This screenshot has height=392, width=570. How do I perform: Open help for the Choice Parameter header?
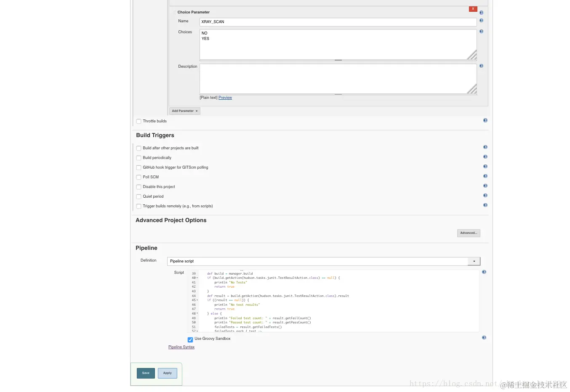click(481, 13)
